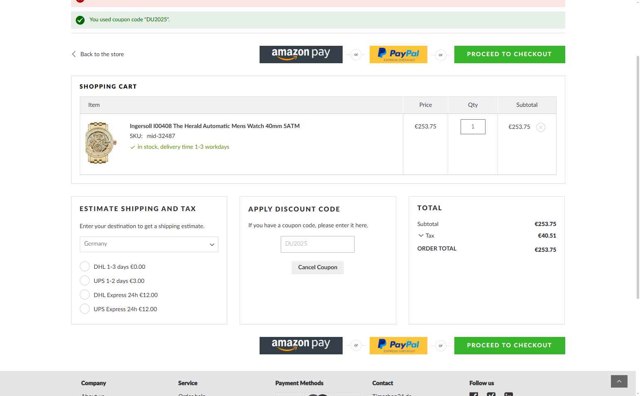Click the back chevron beside Back to the store
The image size is (640, 396).
tap(74, 54)
